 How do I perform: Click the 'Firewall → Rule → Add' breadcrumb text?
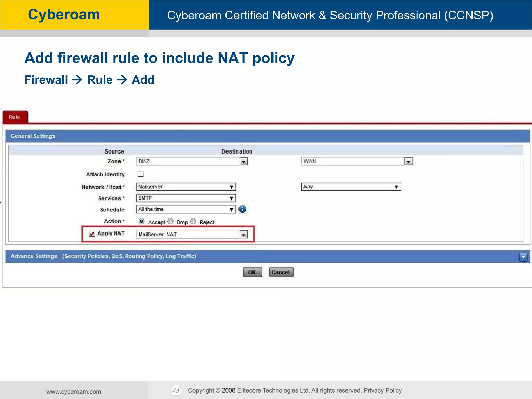click(89, 80)
